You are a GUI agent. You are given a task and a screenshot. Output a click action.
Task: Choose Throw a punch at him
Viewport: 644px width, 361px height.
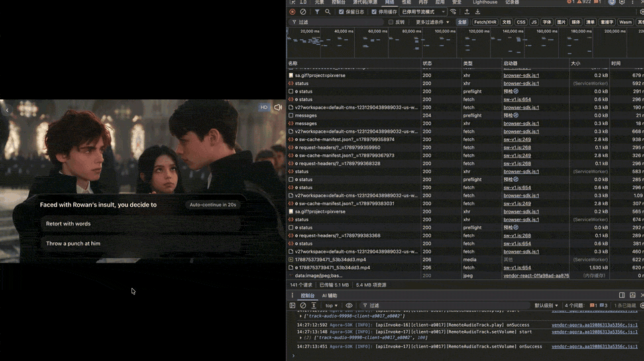140,244
